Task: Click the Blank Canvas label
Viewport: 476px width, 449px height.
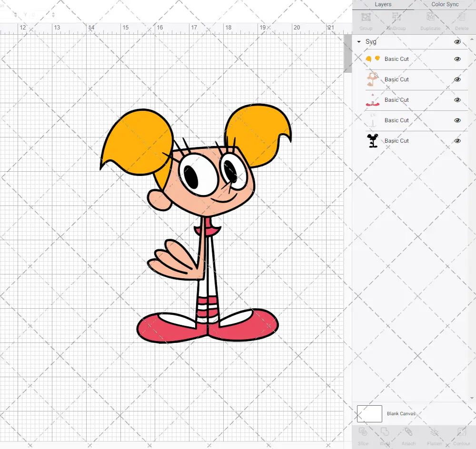Action: [401, 413]
